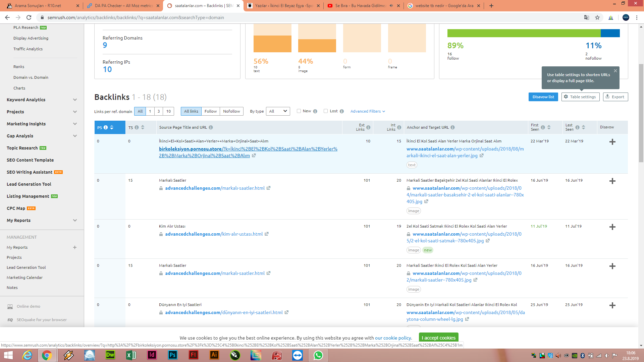Add a report with My Reports plus icon
This screenshot has height=362, width=644.
(75, 247)
